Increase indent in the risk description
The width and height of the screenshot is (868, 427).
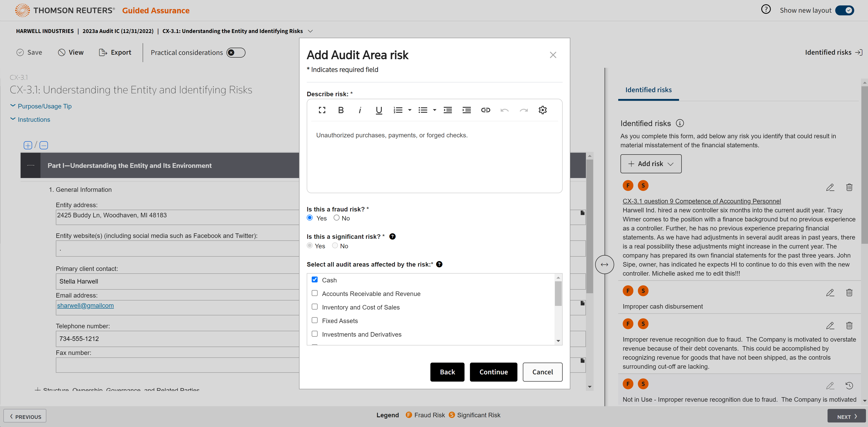(x=466, y=110)
